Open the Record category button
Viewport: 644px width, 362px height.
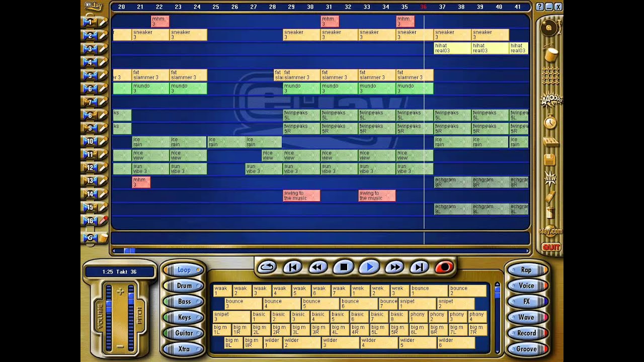528,333
